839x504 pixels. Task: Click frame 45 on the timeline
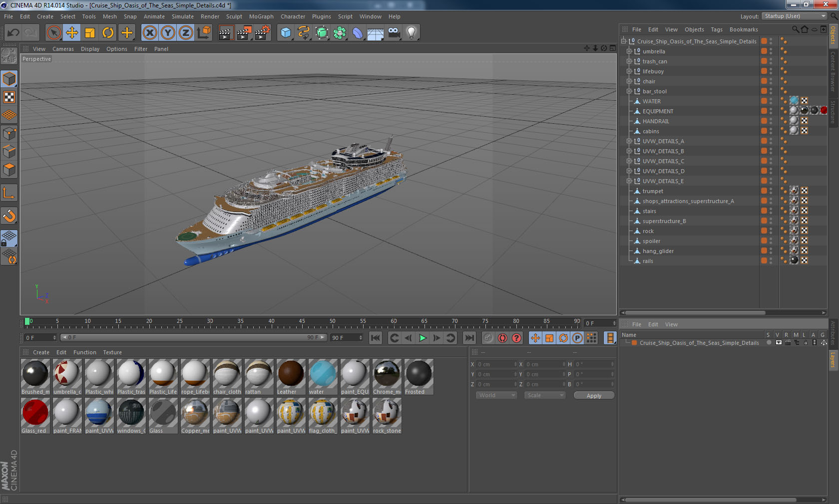pyautogui.click(x=302, y=322)
